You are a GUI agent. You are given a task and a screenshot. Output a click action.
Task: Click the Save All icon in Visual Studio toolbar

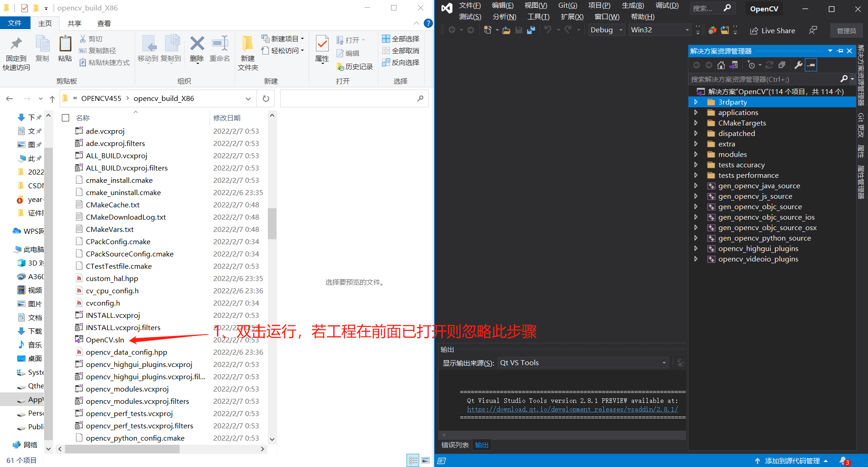click(531, 30)
